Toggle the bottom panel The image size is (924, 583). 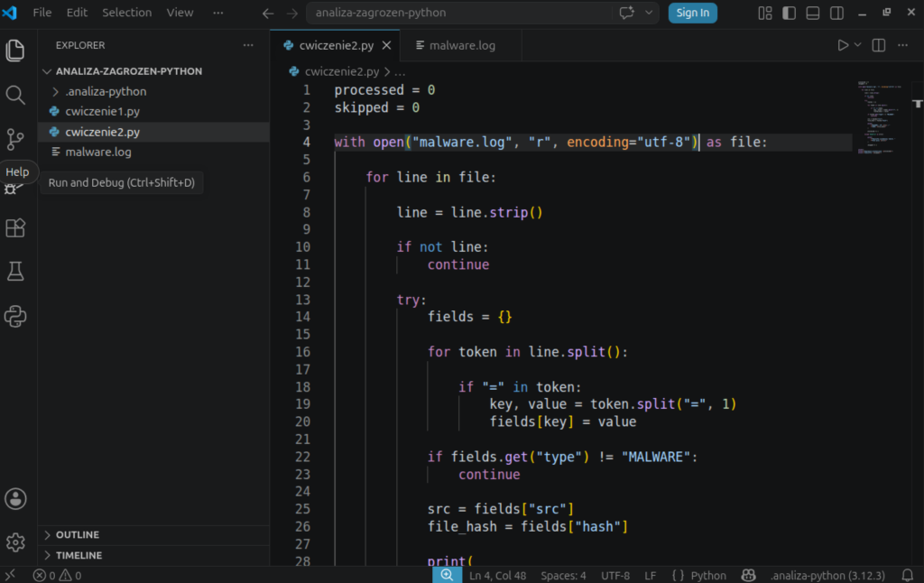click(x=813, y=13)
